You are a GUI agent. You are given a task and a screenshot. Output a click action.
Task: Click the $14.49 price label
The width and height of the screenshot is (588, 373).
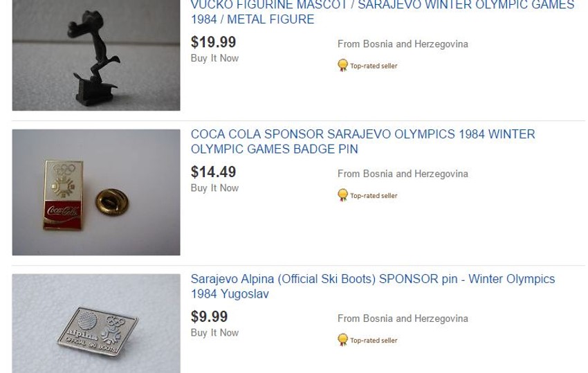coord(213,172)
